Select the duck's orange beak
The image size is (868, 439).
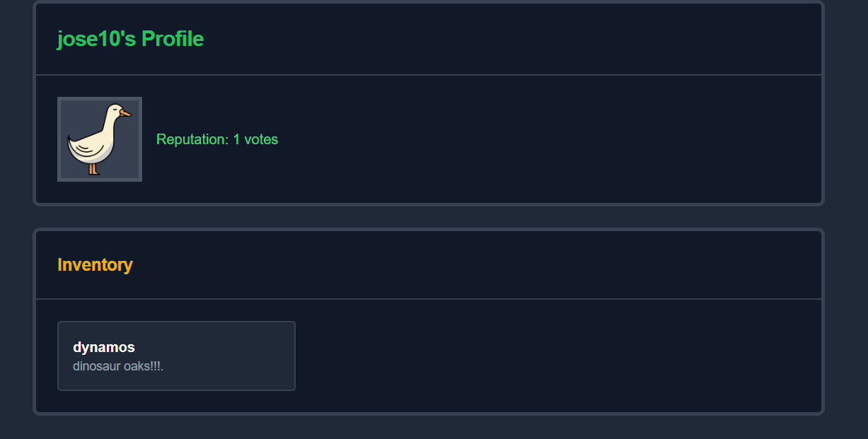pos(125,113)
